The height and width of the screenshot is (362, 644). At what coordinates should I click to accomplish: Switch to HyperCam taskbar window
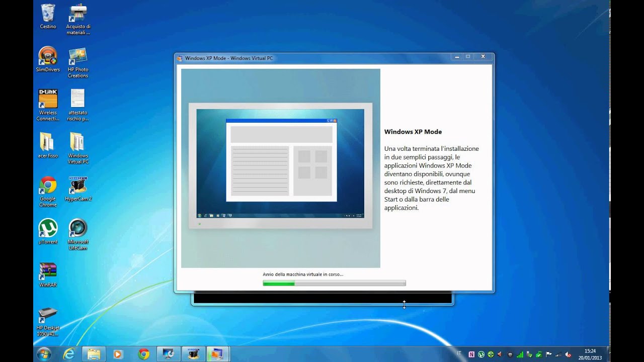pos(193,354)
